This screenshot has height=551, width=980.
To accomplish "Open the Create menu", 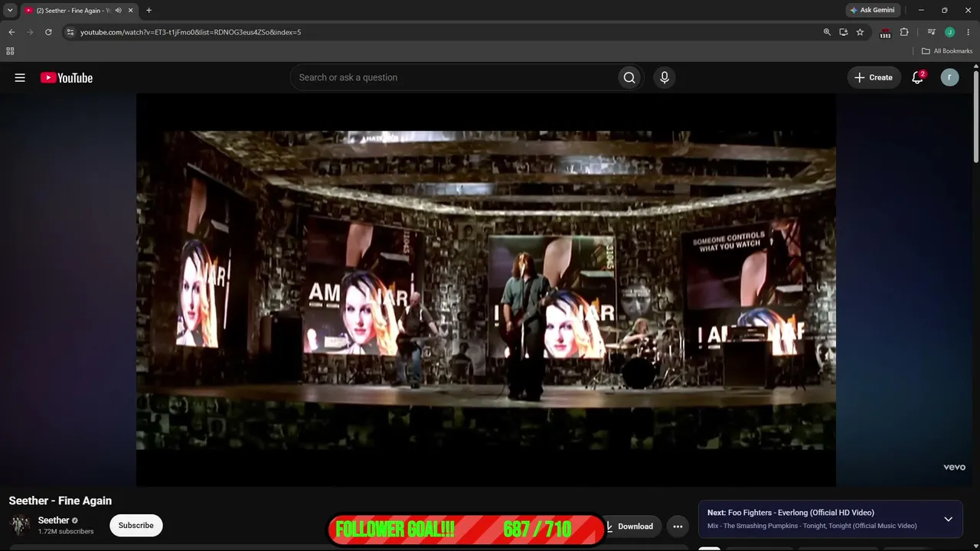I will pyautogui.click(x=874, y=77).
